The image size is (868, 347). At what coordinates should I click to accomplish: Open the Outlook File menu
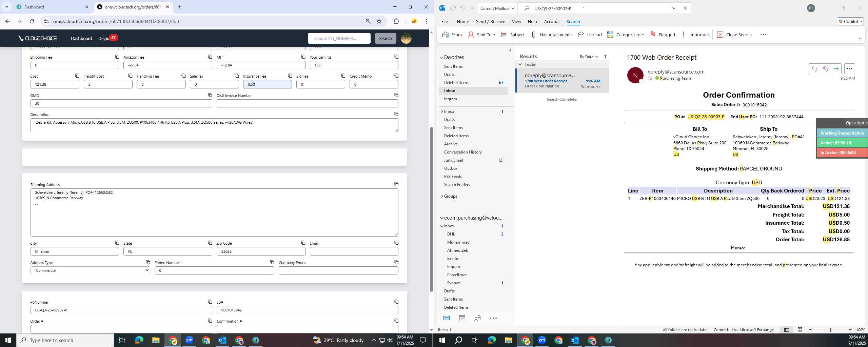point(444,21)
